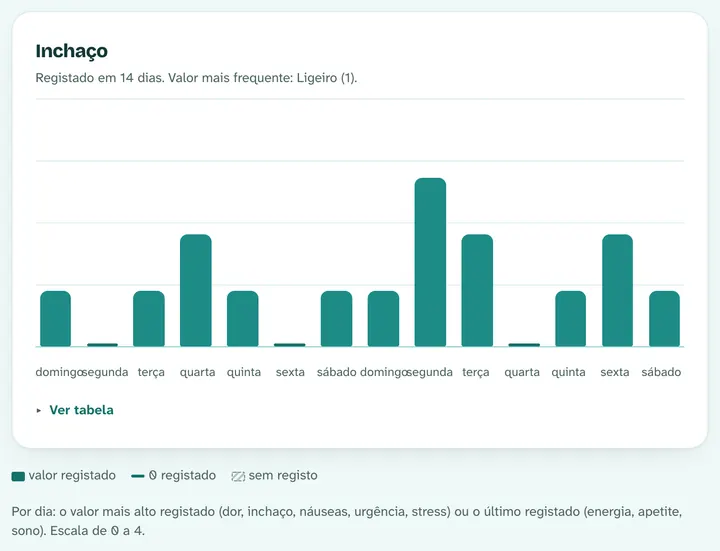Select the first sexta zero marker
This screenshot has width=720, height=551.
[289, 345]
